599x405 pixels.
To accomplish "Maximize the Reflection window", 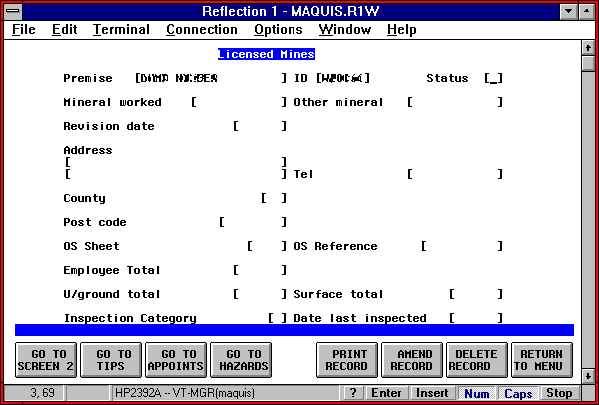I will (586, 11).
